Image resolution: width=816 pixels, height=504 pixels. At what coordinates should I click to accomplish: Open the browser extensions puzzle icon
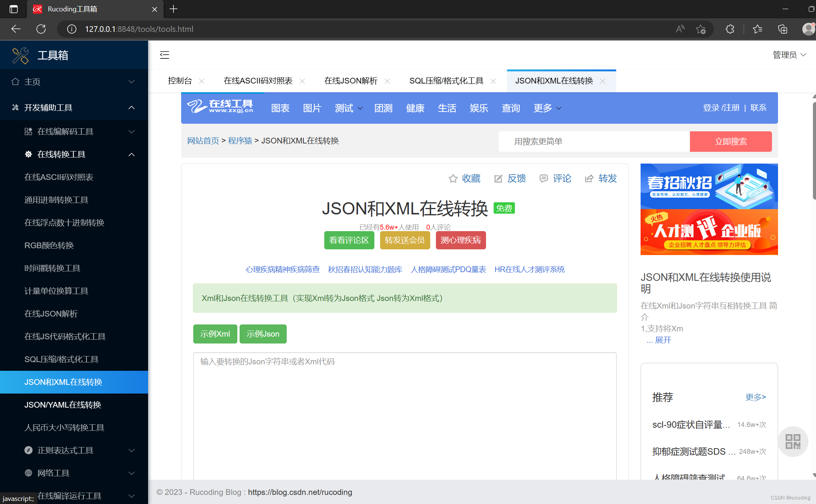[x=729, y=29]
